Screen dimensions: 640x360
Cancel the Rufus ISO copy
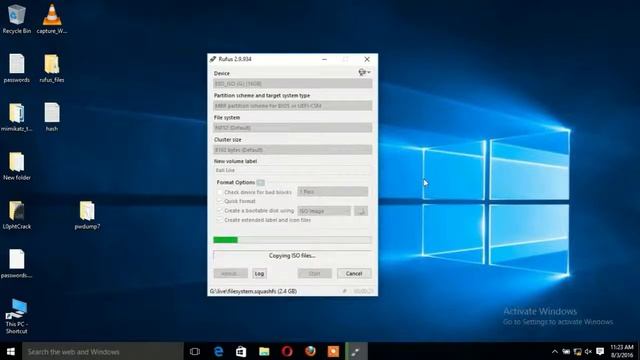(354, 273)
